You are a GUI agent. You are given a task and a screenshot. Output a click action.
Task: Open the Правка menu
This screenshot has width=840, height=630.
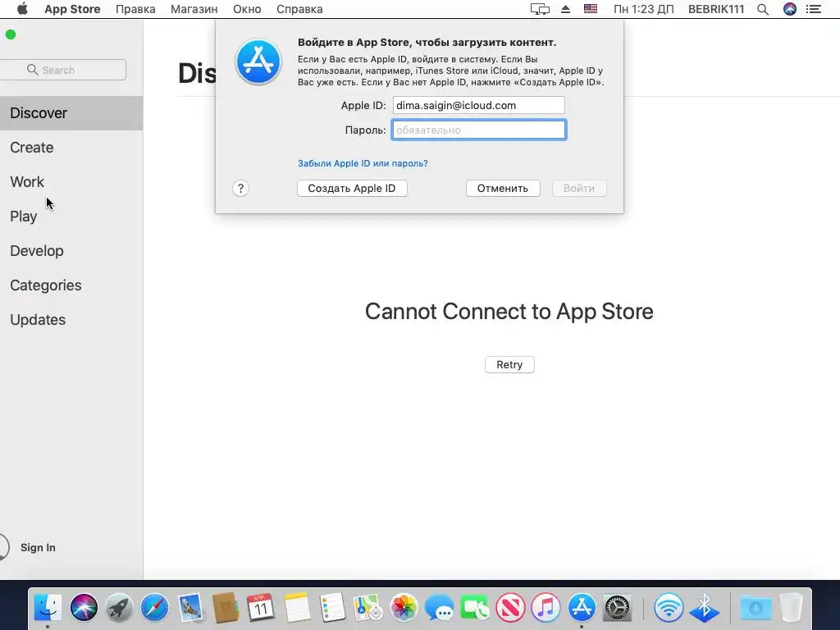(135, 9)
